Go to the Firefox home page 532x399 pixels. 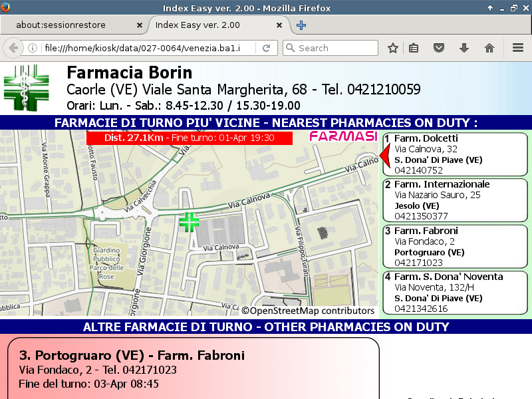point(489,48)
